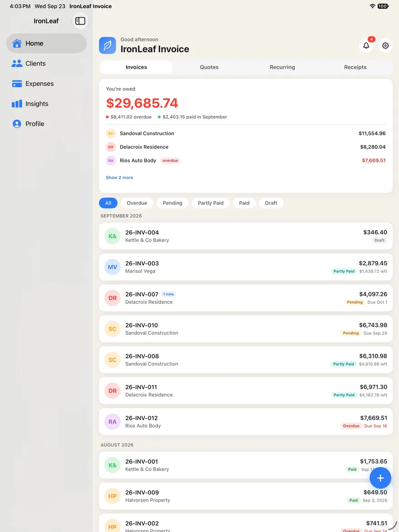Tap the K& avatar on invoice 26-INV-004
Image resolution: width=399 pixels, height=532 pixels.
point(112,236)
